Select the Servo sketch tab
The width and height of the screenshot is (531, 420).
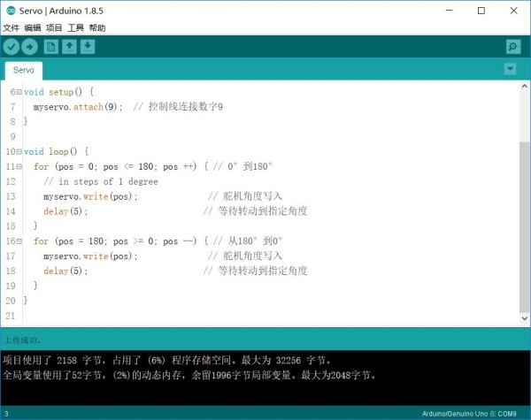click(24, 71)
